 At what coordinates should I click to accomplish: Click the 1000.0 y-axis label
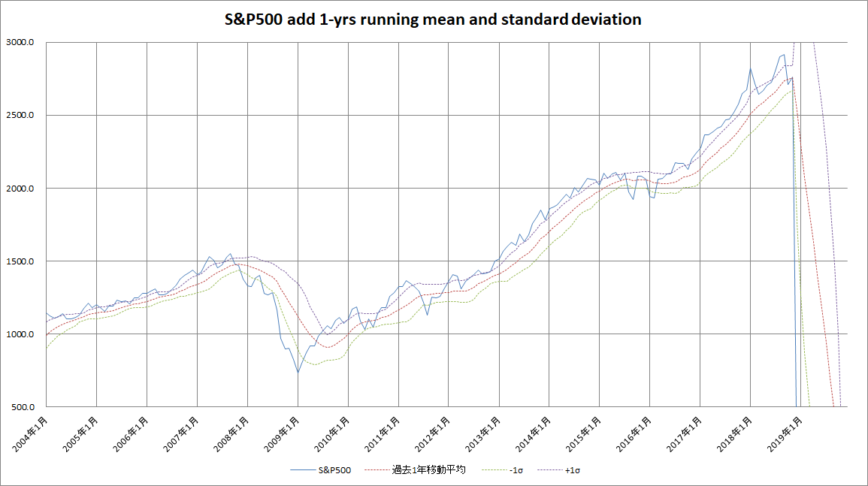pos(20,334)
